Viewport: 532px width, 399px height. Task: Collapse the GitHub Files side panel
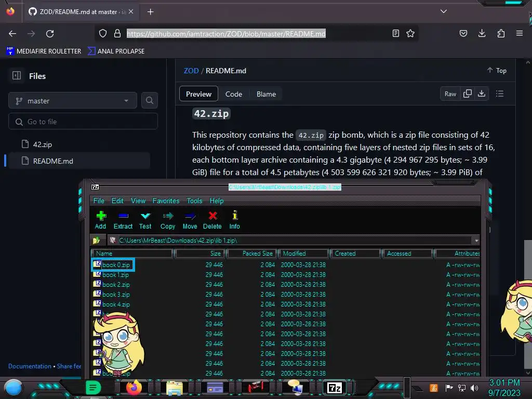point(17,76)
